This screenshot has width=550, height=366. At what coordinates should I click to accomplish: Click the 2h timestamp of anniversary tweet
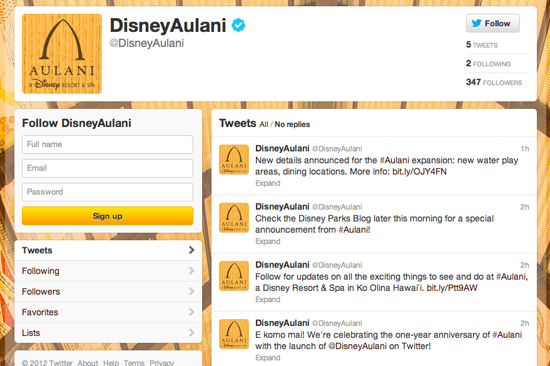(524, 323)
